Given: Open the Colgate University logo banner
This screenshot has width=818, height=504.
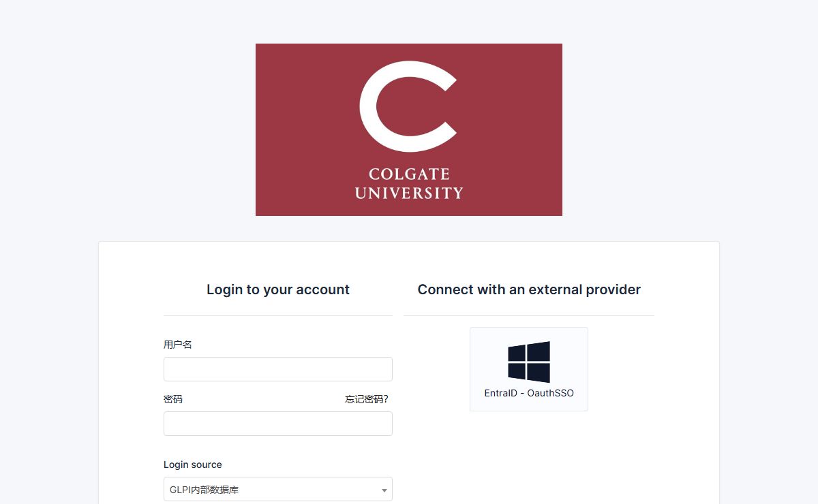Looking at the screenshot, I should tap(409, 129).
